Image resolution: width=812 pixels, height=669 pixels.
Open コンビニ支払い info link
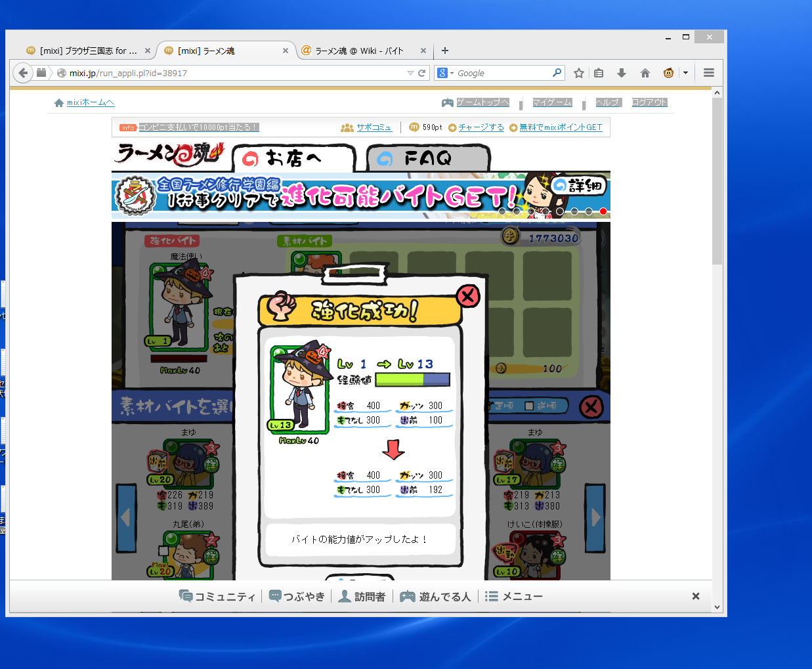point(198,127)
